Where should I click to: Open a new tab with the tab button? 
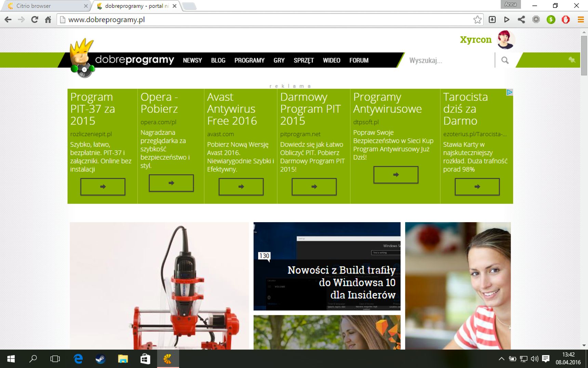(189, 6)
